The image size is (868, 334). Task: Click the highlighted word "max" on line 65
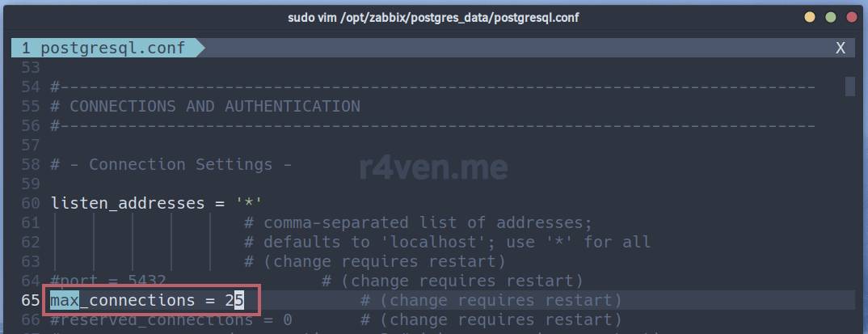pyautogui.click(x=65, y=301)
